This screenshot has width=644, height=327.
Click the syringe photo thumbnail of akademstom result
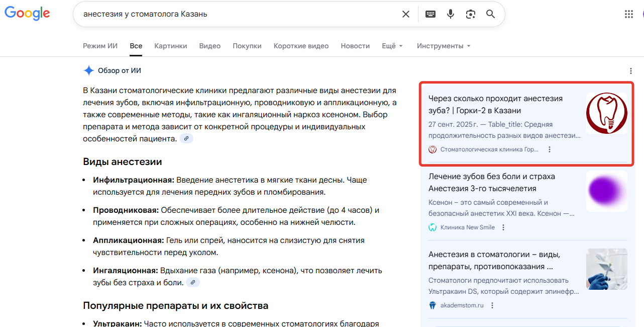coord(607,269)
